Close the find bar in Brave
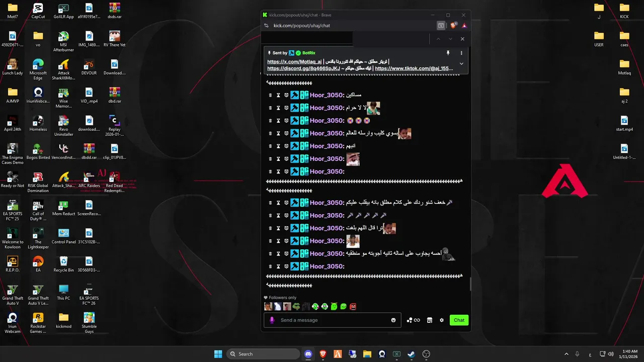 462,39
